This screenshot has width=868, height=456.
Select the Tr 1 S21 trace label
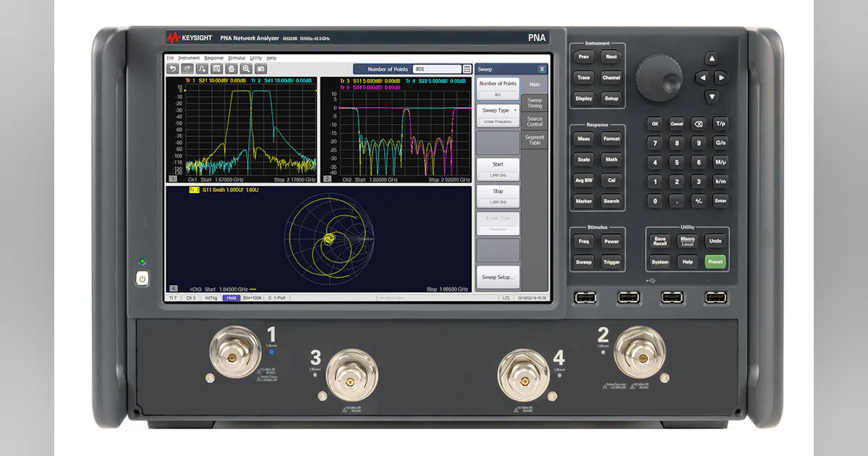[x=215, y=80]
